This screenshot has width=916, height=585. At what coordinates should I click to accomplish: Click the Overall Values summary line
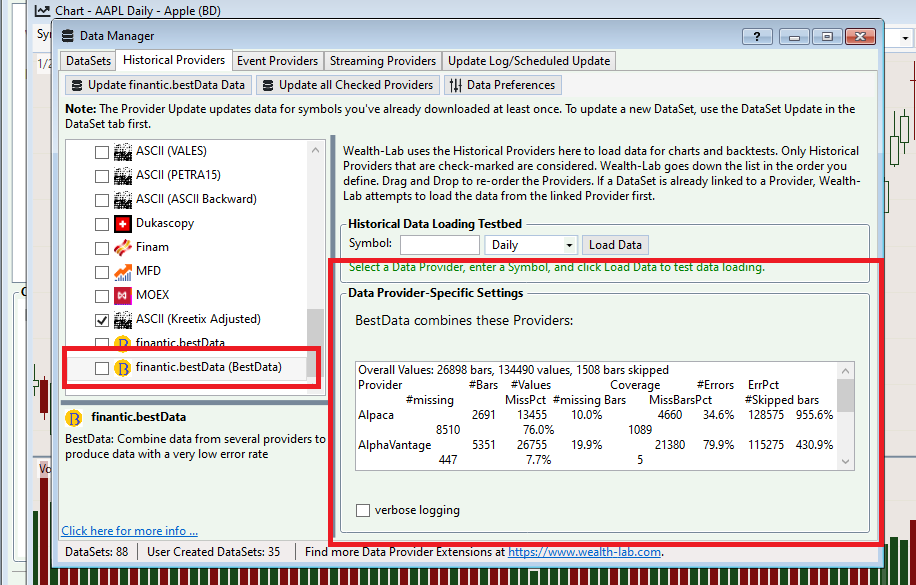point(513,371)
